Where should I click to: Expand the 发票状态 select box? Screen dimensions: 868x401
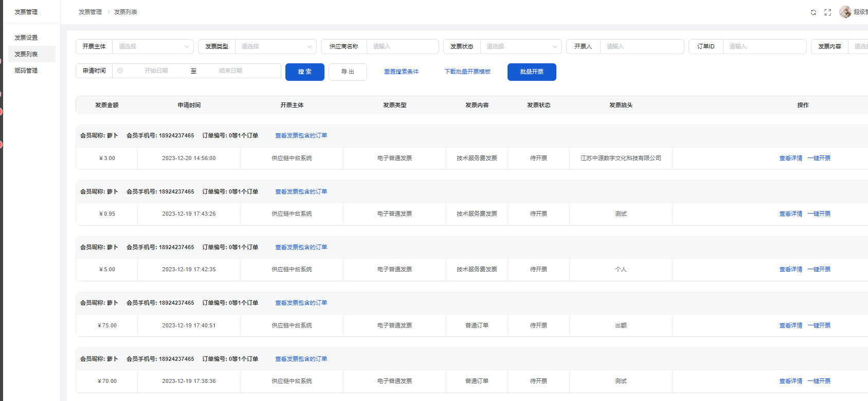(520, 46)
